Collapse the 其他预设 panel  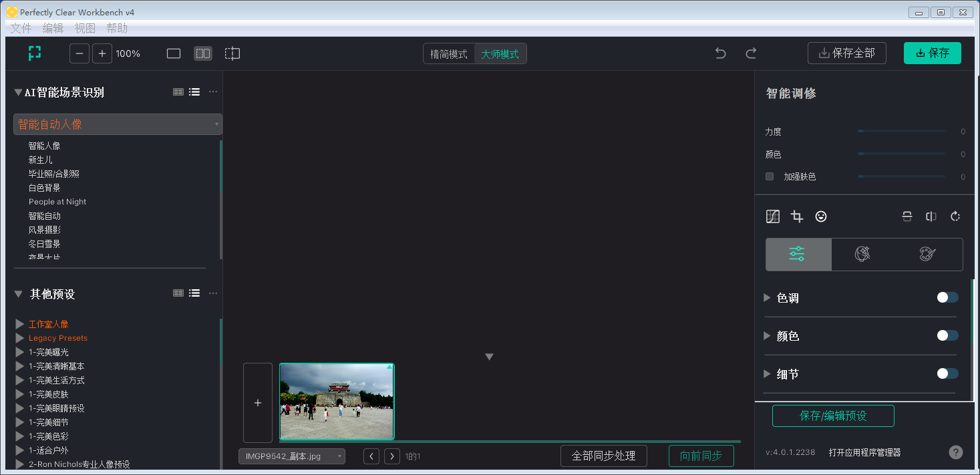coord(18,293)
